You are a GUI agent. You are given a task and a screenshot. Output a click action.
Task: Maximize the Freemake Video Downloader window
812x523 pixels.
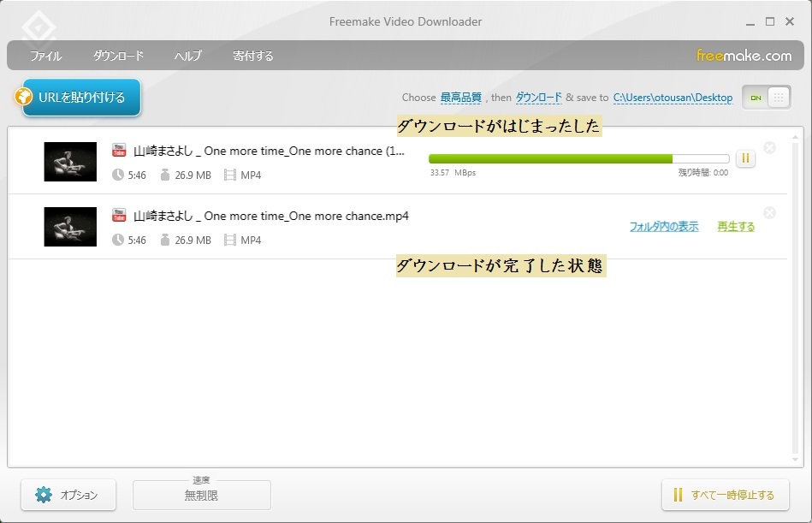[x=770, y=21]
